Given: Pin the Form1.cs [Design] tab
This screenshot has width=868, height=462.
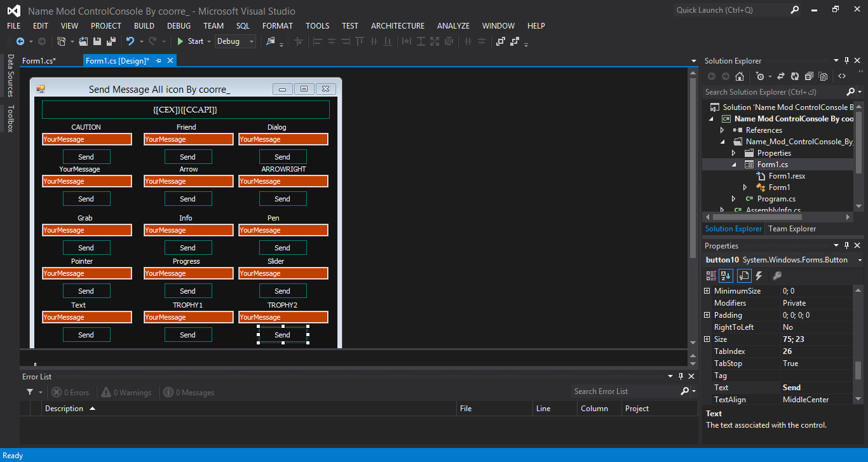Looking at the screenshot, I should 159,61.
